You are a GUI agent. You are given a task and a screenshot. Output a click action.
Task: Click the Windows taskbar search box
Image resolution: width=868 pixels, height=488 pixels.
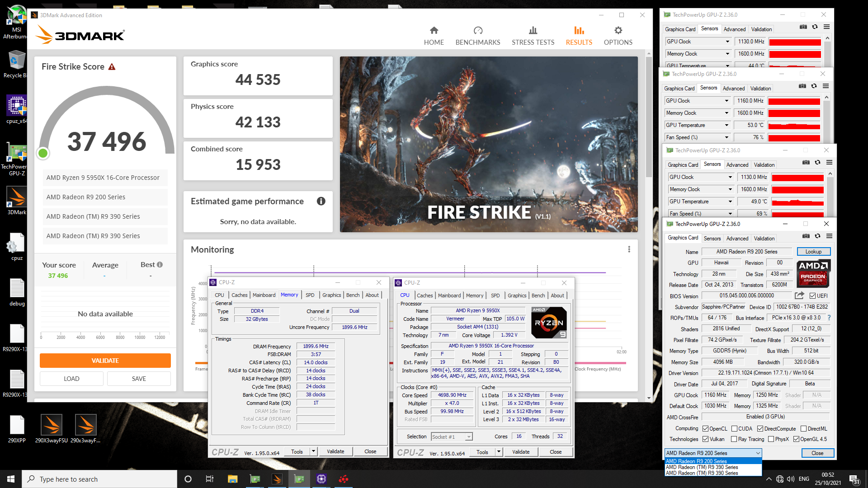click(99, 479)
